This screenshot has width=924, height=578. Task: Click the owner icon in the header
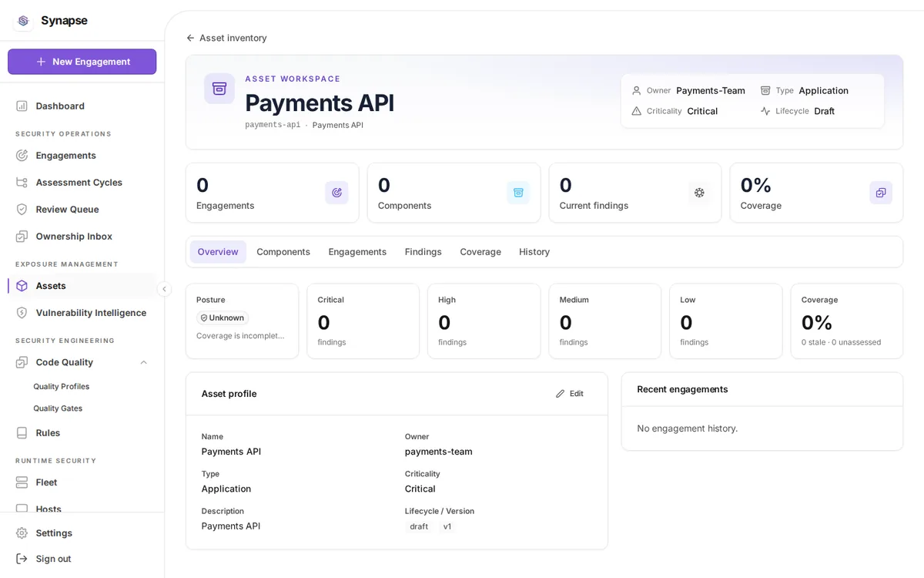[636, 90]
